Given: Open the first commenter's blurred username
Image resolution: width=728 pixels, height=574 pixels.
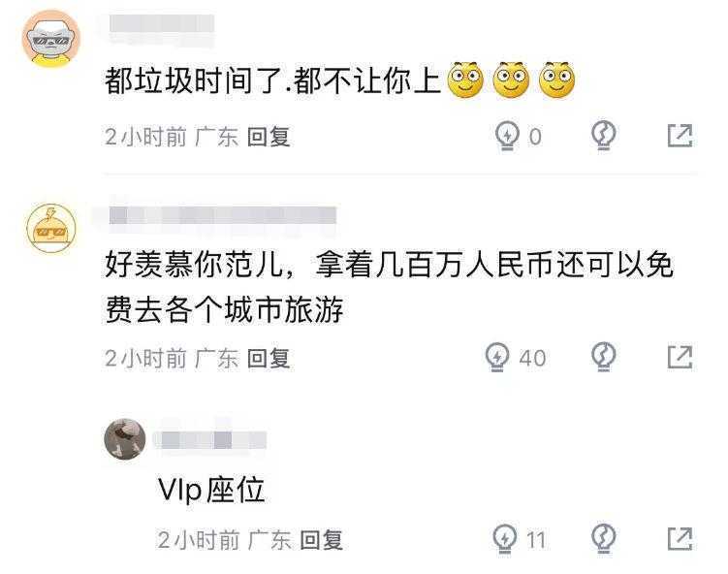Looking at the screenshot, I should [162, 30].
